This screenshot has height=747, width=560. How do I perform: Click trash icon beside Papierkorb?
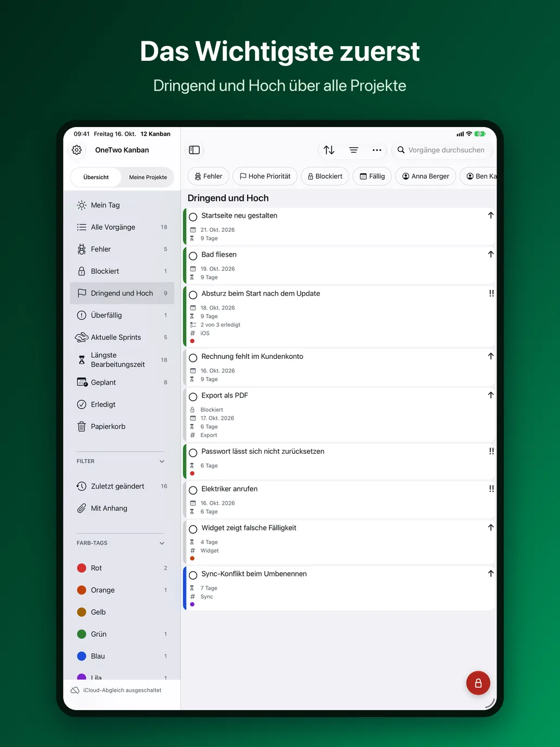pos(81,426)
